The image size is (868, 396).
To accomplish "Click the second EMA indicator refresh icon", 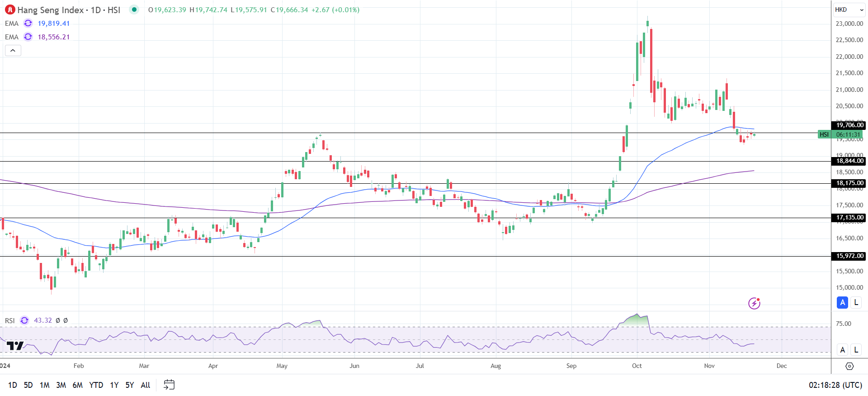I will pyautogui.click(x=28, y=37).
